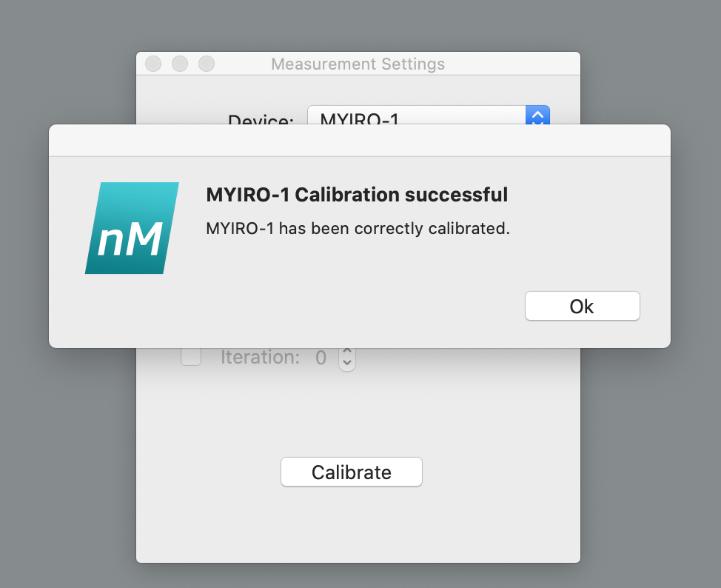This screenshot has width=721, height=588.
Task: Adjust the Iteration stepper arrows
Action: coord(347,358)
